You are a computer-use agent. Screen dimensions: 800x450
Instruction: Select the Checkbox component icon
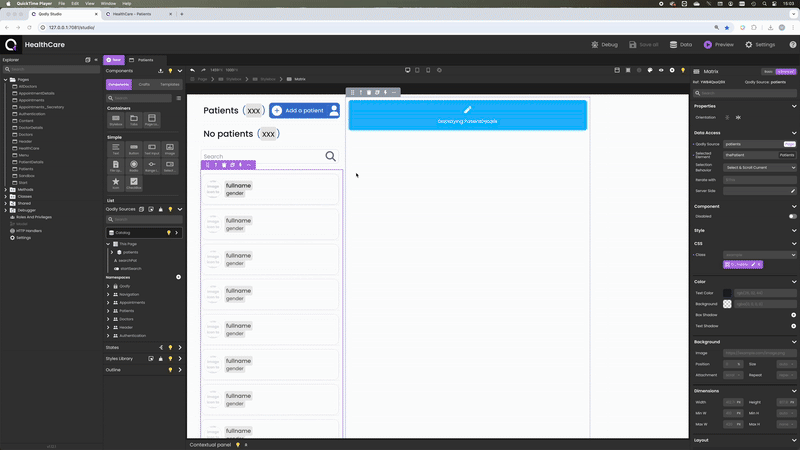[133, 183]
